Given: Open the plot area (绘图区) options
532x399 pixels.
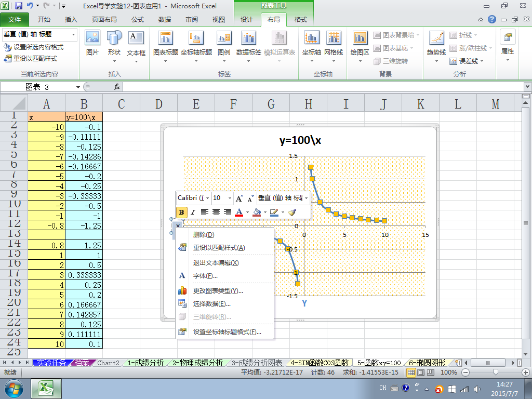Looking at the screenshot, I should pos(360,46).
